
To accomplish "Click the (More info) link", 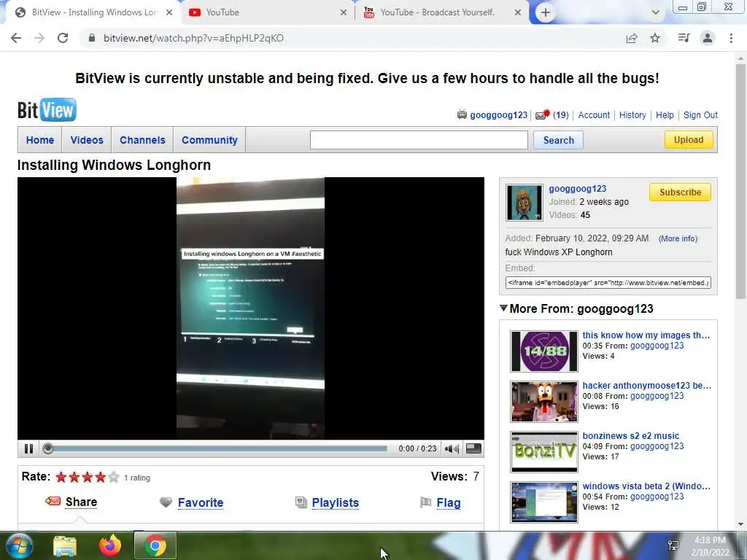I will pyautogui.click(x=678, y=238).
